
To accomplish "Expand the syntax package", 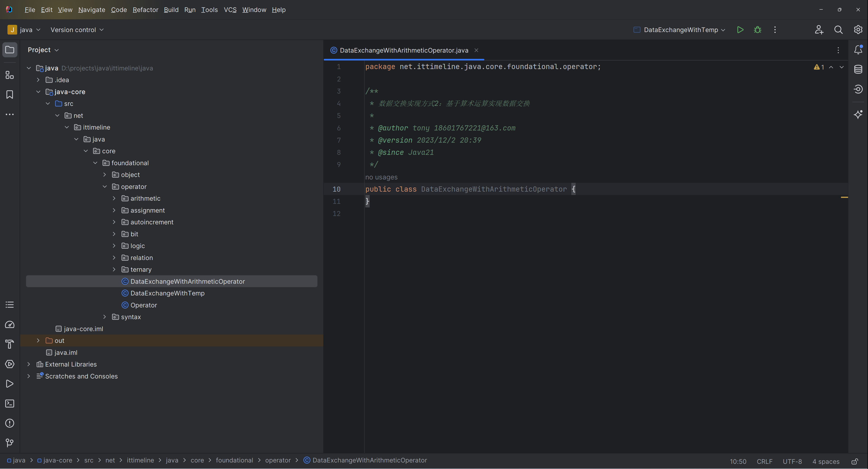I will tap(105, 317).
